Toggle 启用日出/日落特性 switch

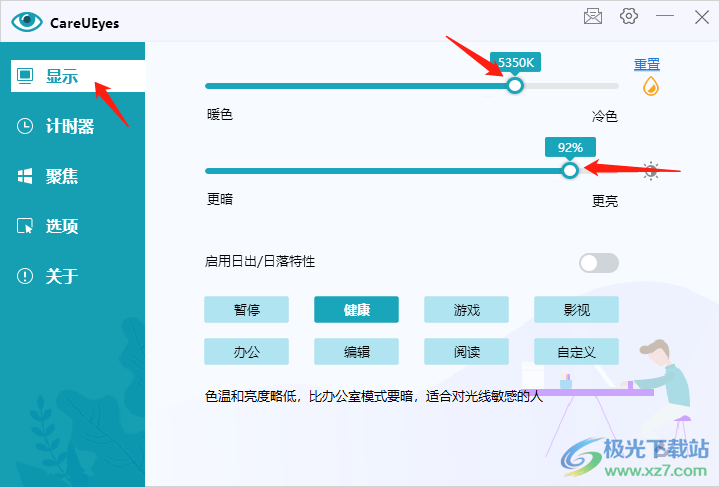click(x=598, y=263)
